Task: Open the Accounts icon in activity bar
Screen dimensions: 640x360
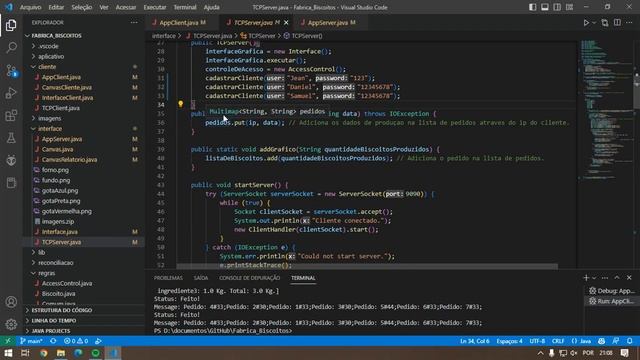Action: 11,302
